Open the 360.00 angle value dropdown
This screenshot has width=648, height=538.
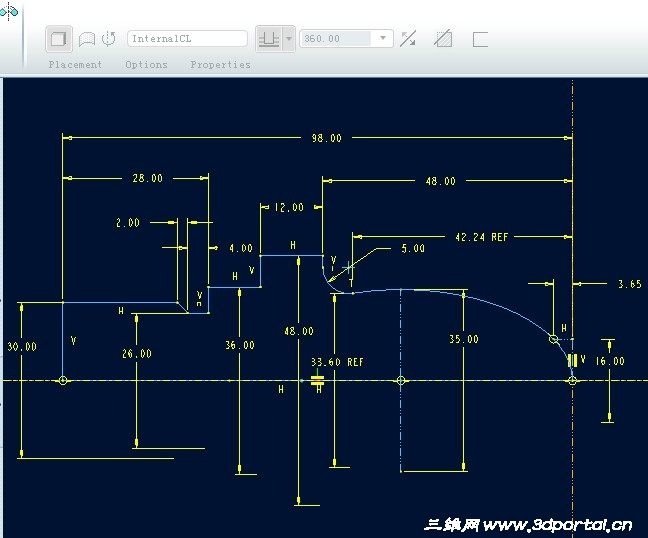383,38
